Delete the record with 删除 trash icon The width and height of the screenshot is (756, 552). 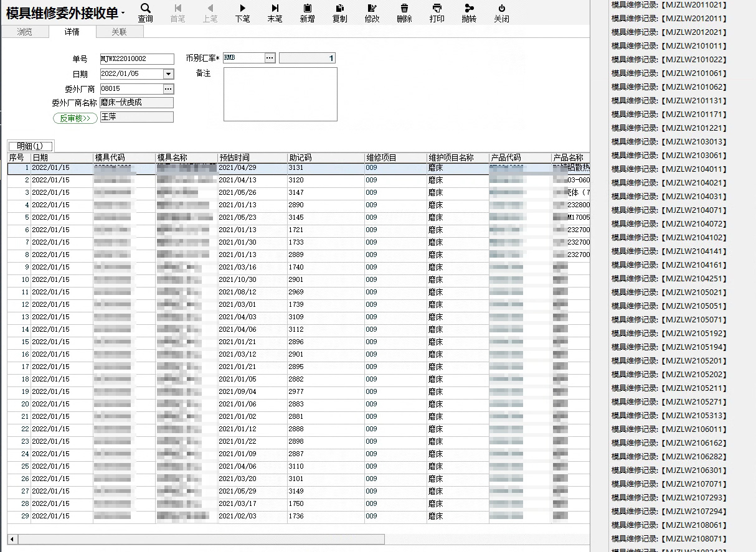404,8
